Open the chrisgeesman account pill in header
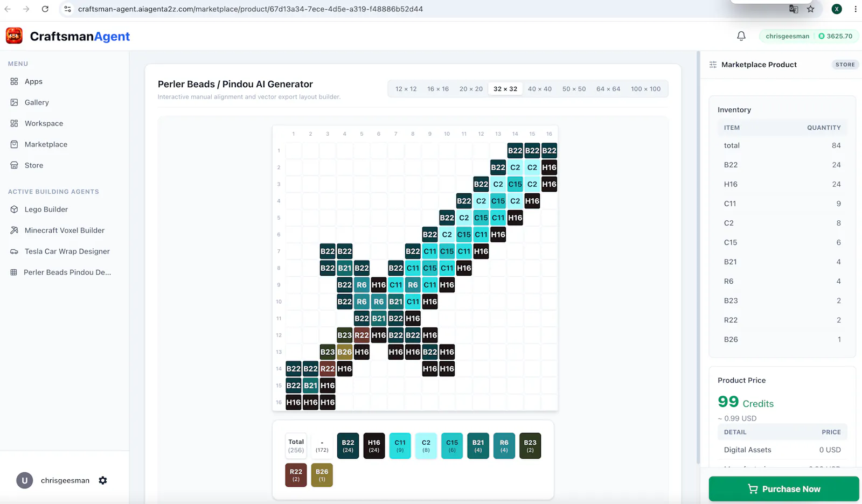 [x=809, y=36]
